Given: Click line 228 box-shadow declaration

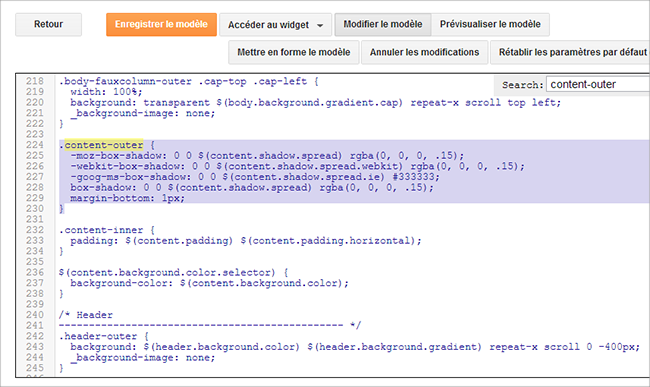Looking at the screenshot, I should pos(252,188).
